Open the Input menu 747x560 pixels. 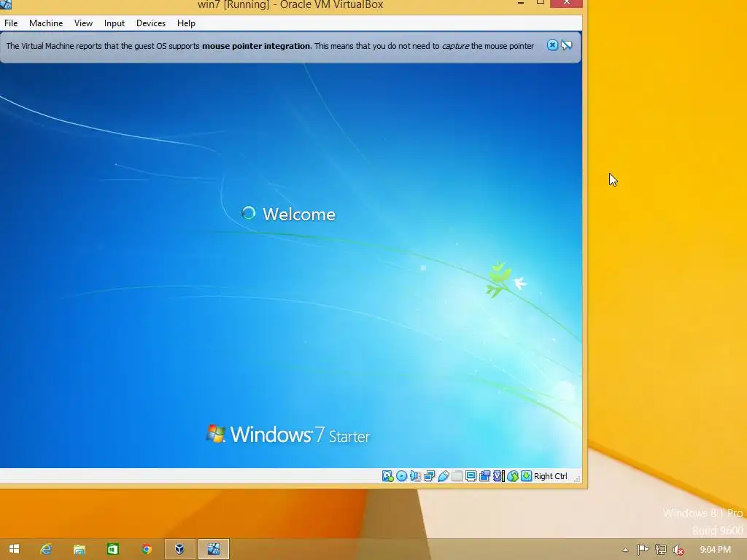[115, 23]
